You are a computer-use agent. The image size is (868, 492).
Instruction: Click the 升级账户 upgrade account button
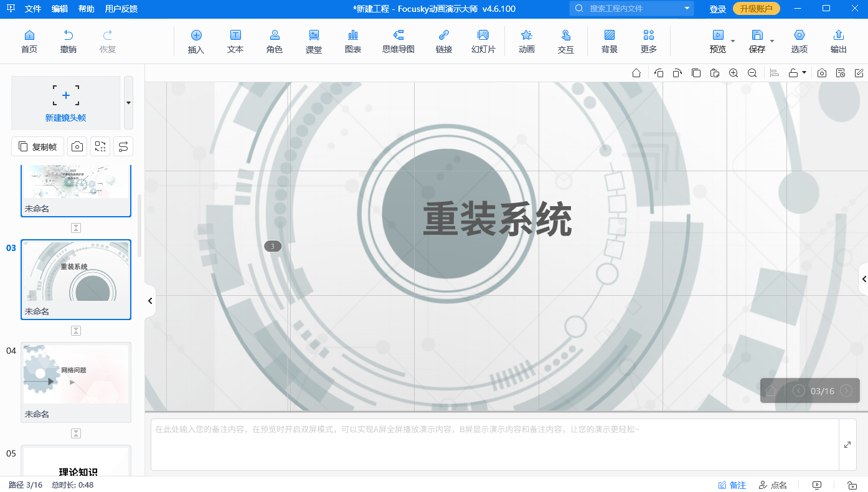coord(757,9)
